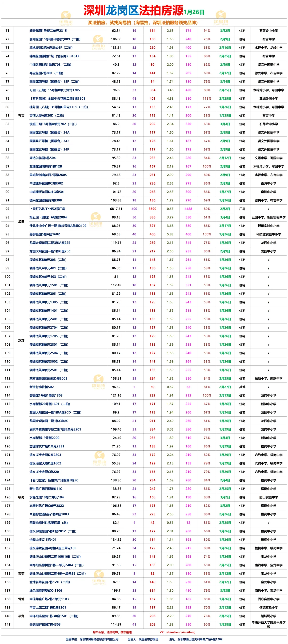
Task: Select listing 信义锦绣花园4号楼A座三单元10L
Action: tap(53, 548)
